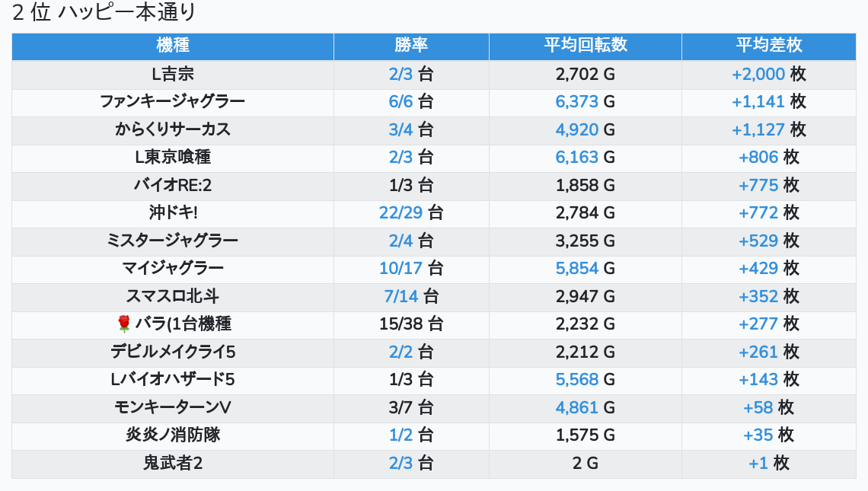
Task: Click the 平均回転数 column header
Action: click(586, 45)
